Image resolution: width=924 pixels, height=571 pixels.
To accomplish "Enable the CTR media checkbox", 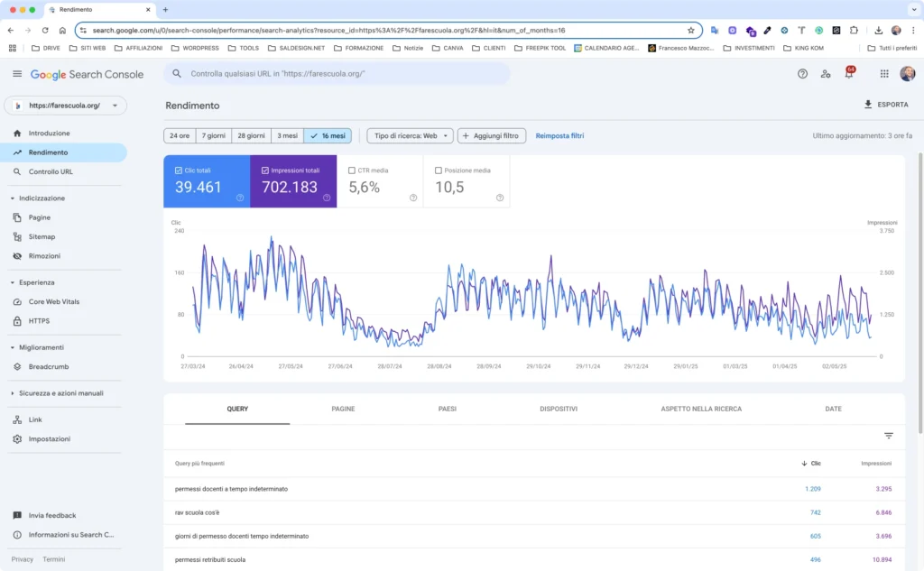I will click(352, 170).
